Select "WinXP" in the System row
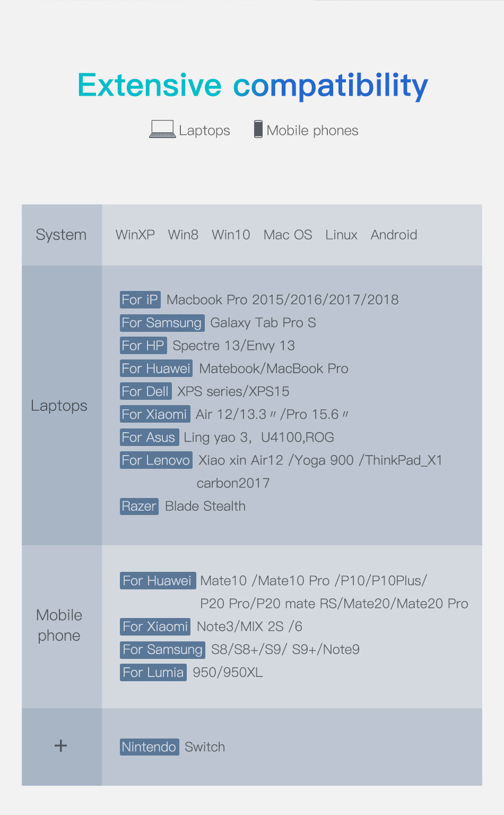 click(135, 235)
